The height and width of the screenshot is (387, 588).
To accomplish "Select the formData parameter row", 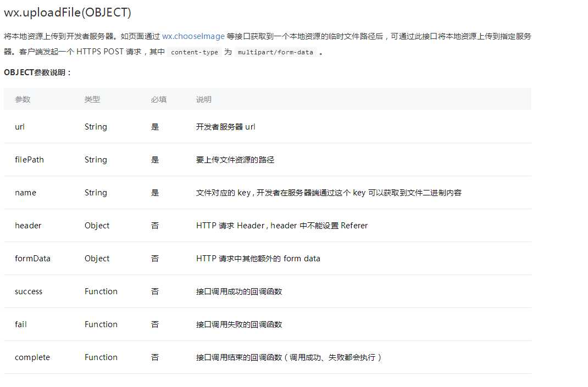I will pos(32,258).
